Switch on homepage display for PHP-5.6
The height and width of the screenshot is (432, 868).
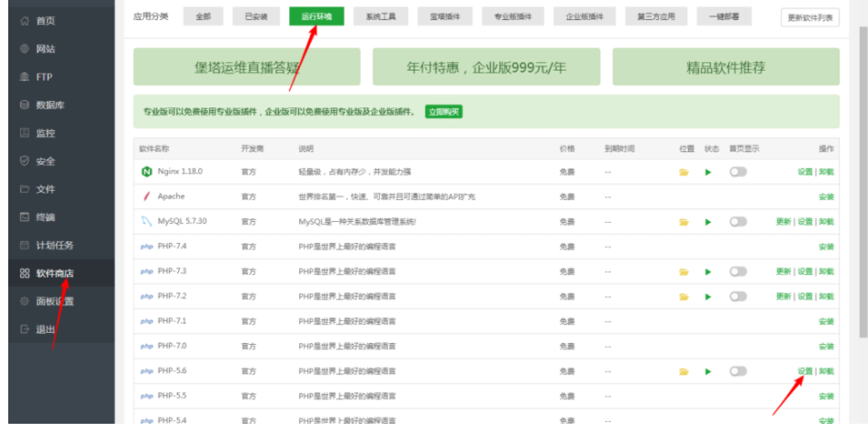(x=738, y=371)
